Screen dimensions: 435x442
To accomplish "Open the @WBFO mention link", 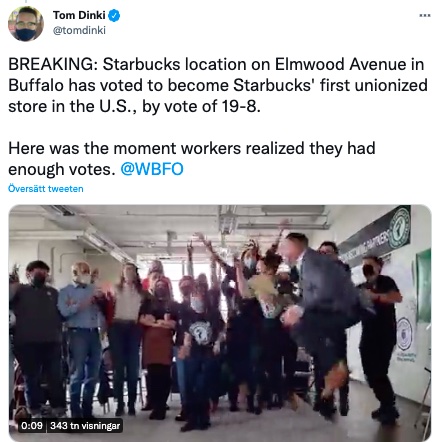I will pyautogui.click(x=152, y=169).
